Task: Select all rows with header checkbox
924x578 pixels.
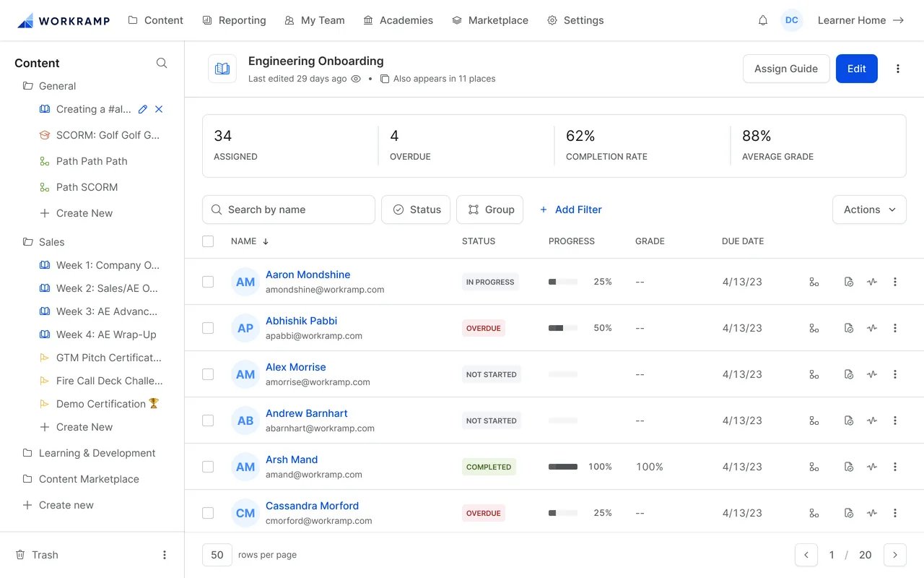Action: 208,241
